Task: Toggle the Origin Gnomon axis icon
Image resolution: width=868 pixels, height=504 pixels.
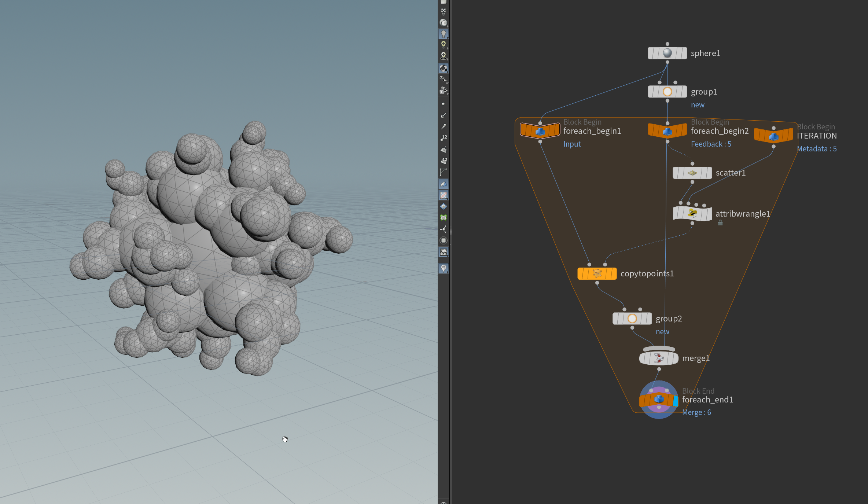Action: pyautogui.click(x=444, y=229)
